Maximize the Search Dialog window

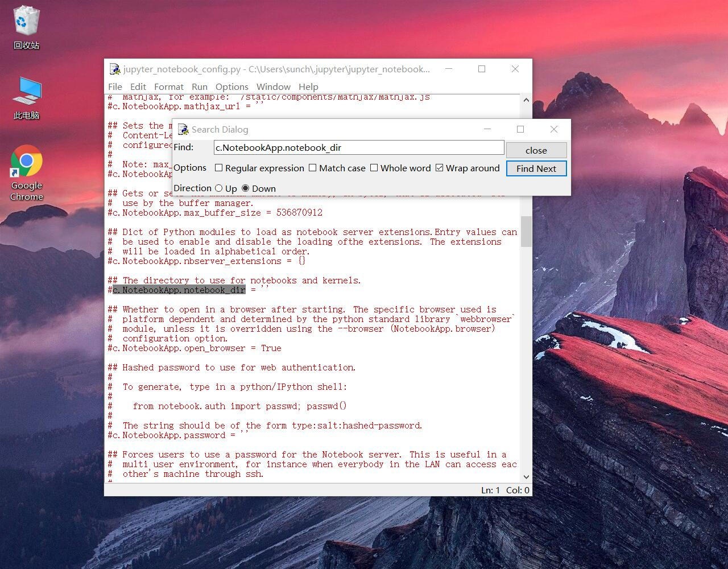click(x=520, y=129)
